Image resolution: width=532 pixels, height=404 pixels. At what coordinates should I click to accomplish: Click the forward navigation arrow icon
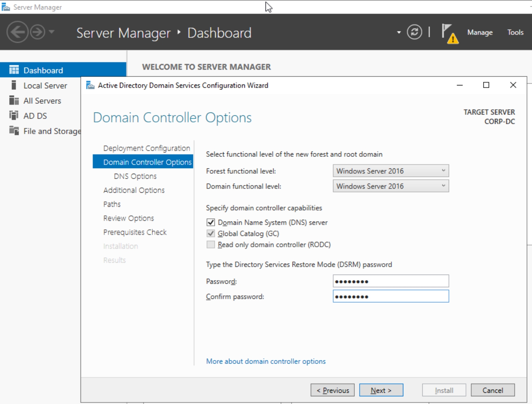[37, 32]
